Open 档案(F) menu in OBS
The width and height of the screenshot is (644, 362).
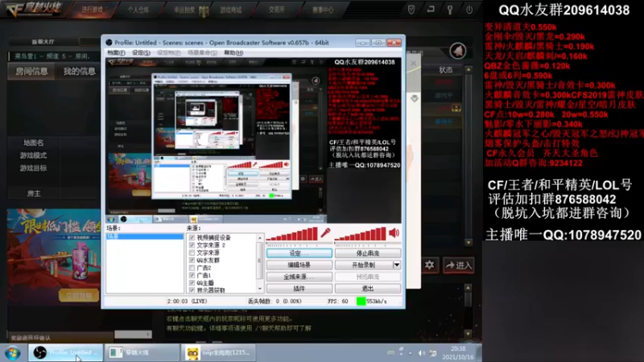click(x=116, y=52)
